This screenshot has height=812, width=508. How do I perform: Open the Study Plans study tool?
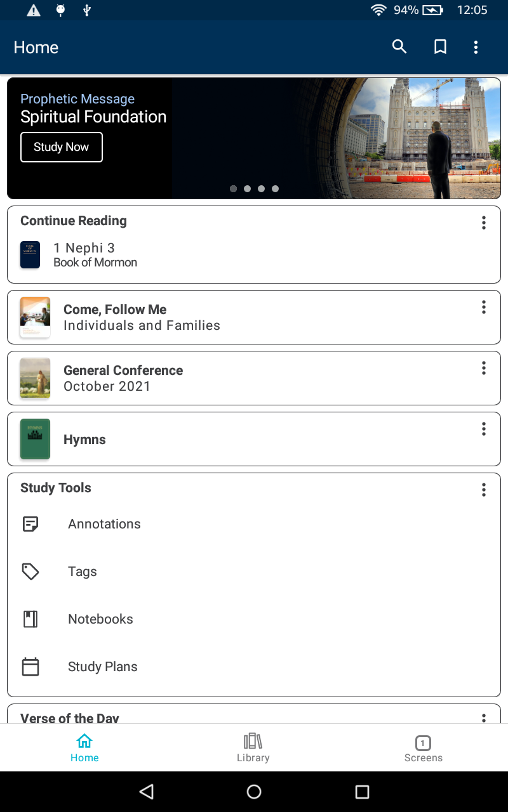(102, 667)
